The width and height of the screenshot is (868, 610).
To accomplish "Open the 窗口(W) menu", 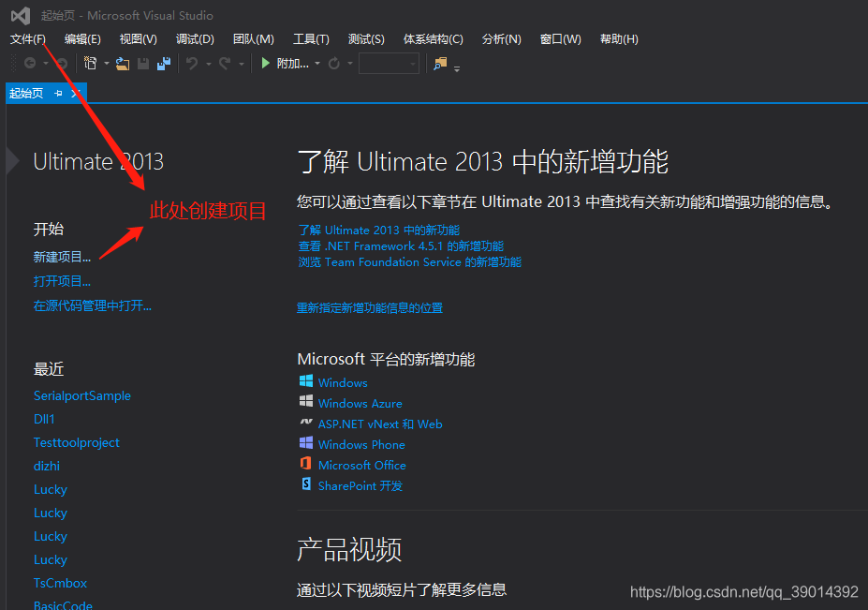I will tap(560, 39).
